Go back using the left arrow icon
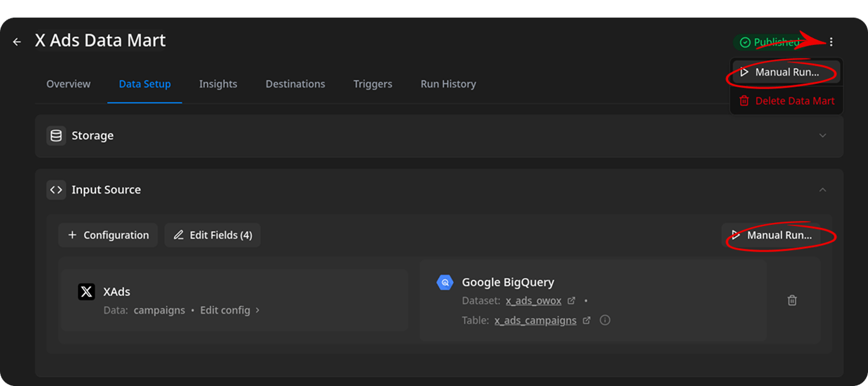This screenshot has width=868, height=386. point(17,42)
